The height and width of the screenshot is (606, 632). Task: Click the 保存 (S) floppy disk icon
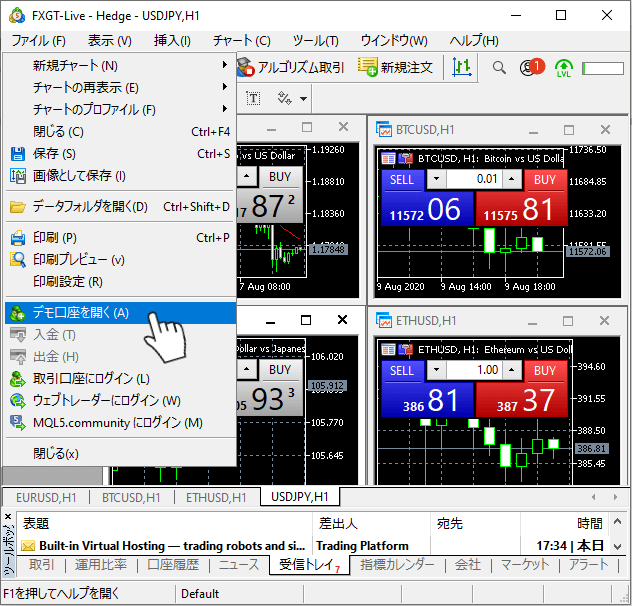(18, 154)
